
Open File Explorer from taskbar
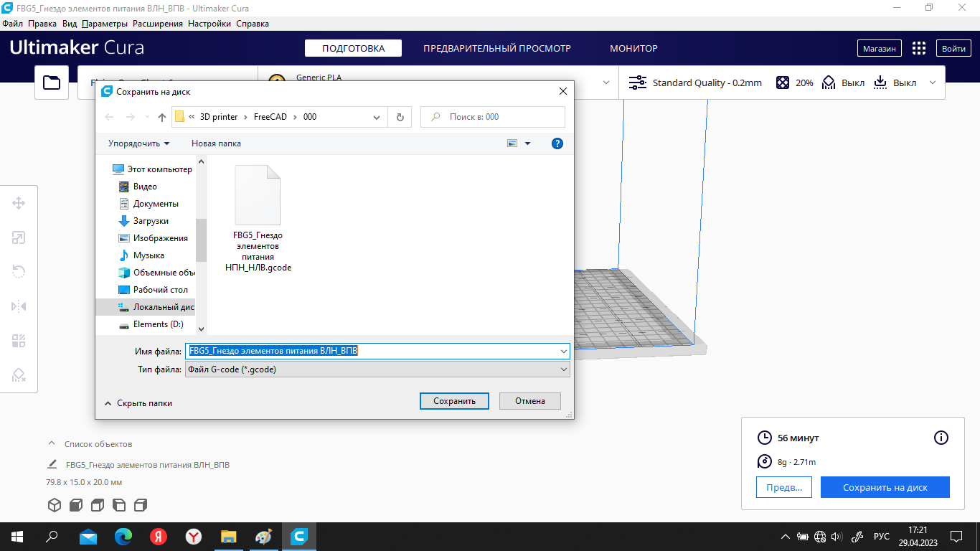click(228, 536)
